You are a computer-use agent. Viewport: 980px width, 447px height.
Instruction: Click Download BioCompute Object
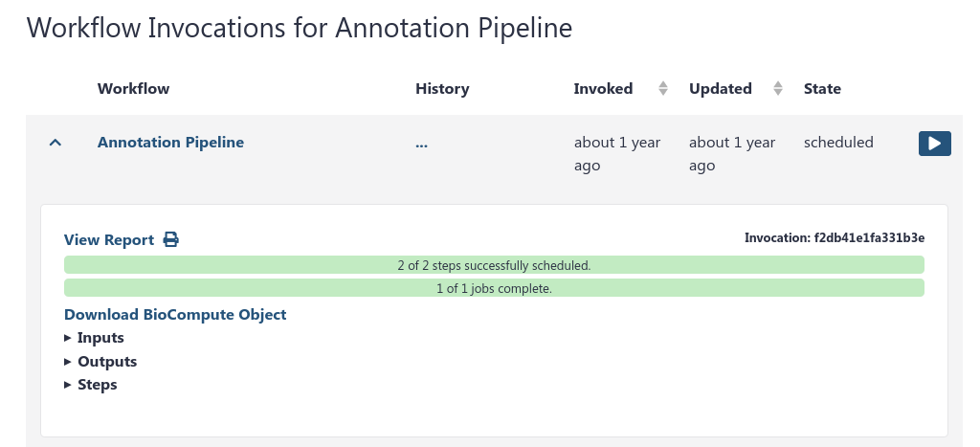tap(175, 314)
